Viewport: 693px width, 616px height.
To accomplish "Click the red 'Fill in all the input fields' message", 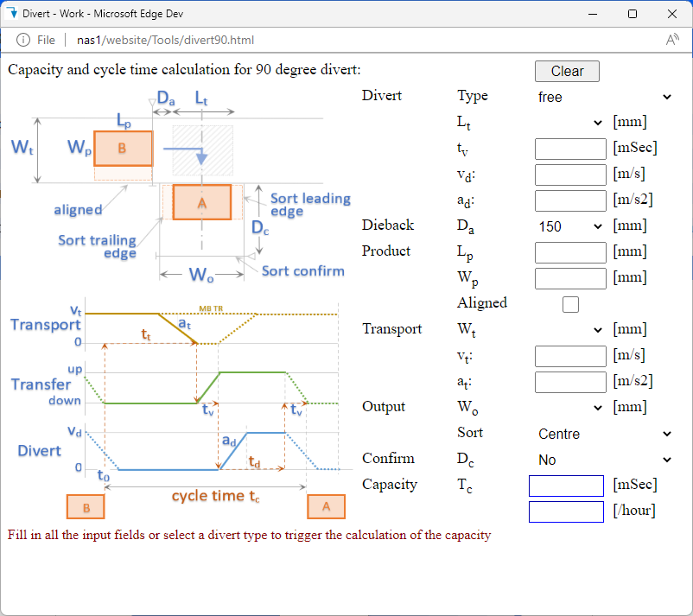I will click(x=249, y=535).
